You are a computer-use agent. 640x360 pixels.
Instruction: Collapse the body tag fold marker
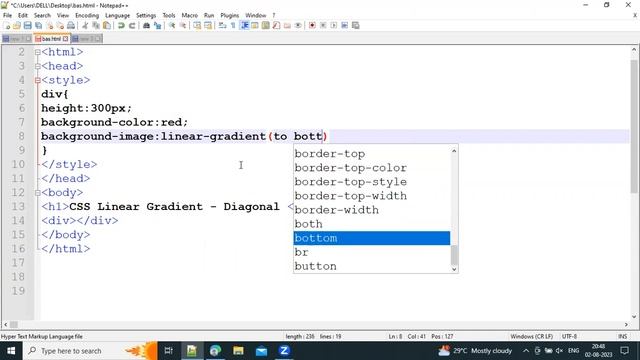point(38,193)
